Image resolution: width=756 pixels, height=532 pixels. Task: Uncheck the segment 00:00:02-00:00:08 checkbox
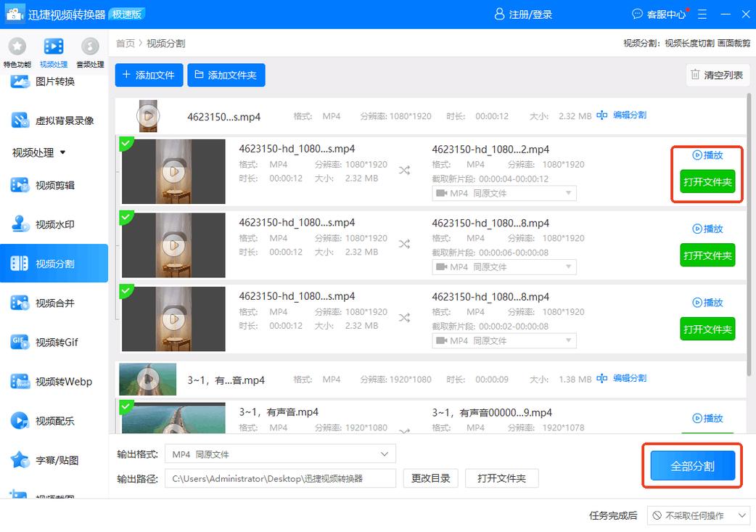coord(126,291)
